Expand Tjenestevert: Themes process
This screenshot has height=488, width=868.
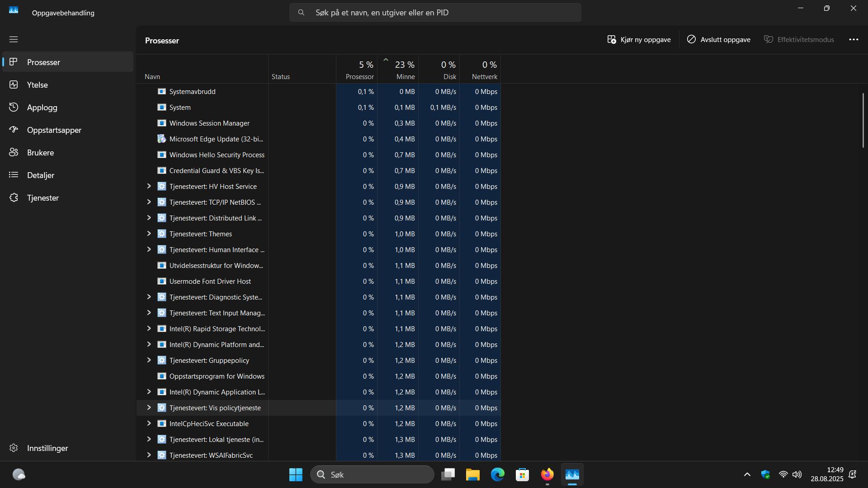tap(149, 234)
